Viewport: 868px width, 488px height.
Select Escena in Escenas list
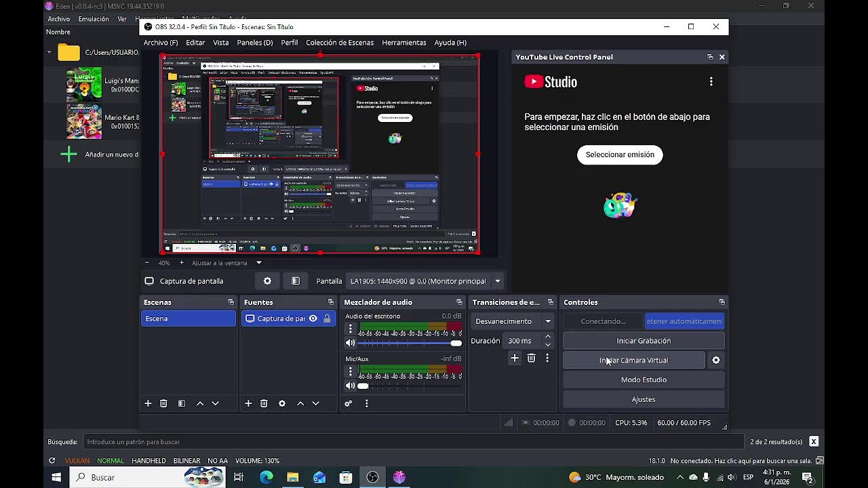(189, 319)
